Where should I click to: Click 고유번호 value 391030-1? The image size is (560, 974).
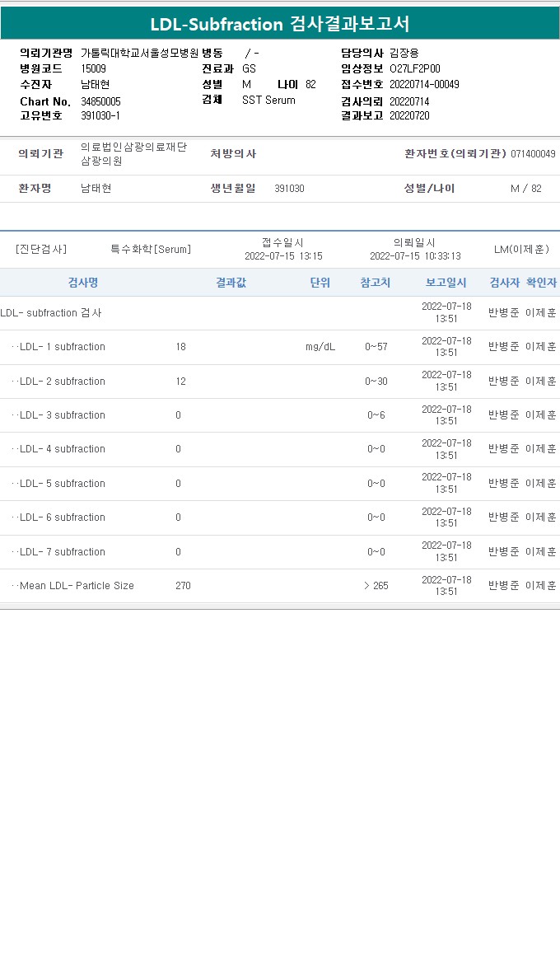100,115
